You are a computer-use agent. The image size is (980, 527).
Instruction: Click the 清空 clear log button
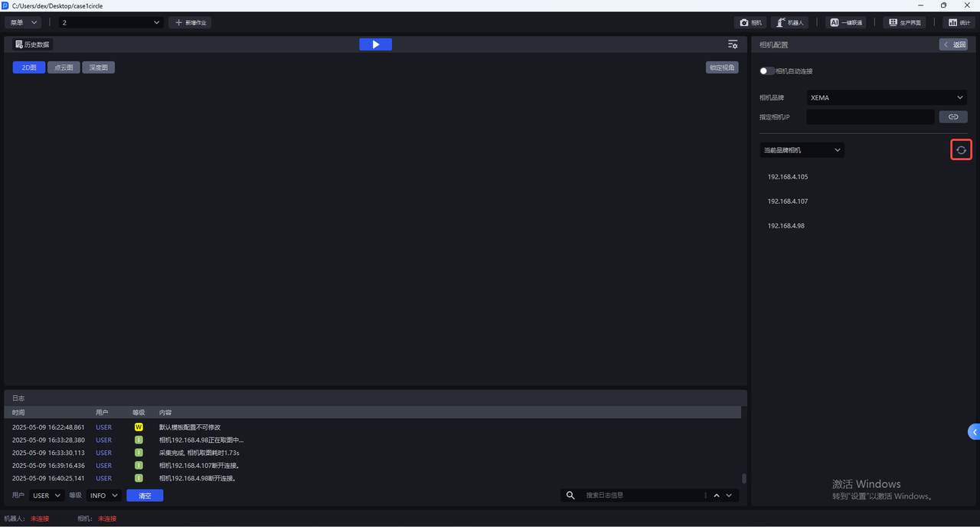click(x=145, y=496)
